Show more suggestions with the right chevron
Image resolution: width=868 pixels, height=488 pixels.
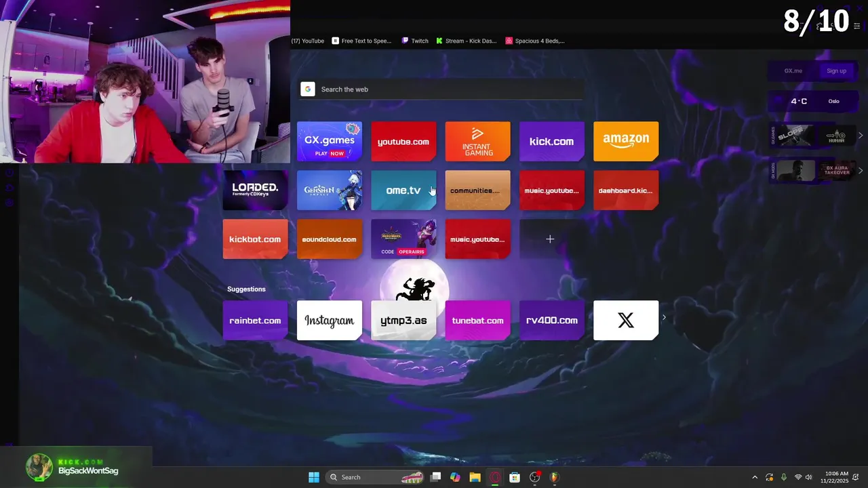[x=665, y=317]
